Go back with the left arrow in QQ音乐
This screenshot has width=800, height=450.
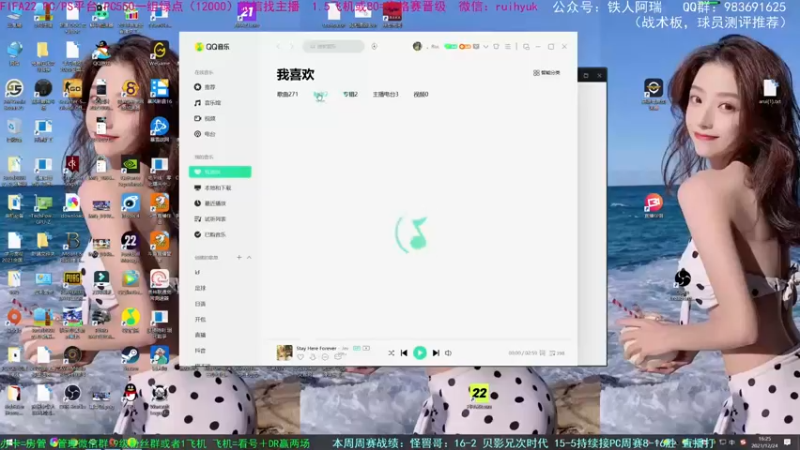coord(279,46)
